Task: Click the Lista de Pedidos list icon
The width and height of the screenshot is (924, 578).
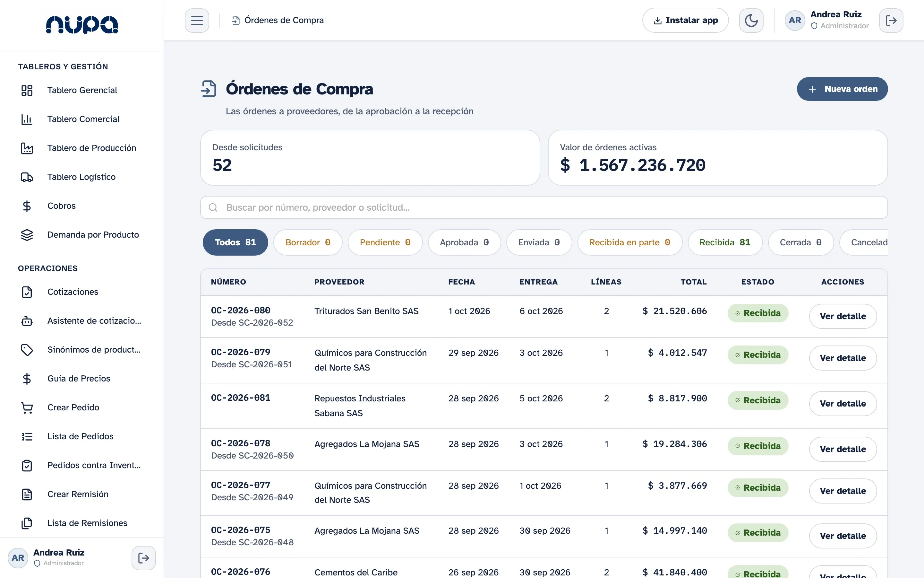Action: [x=27, y=437]
